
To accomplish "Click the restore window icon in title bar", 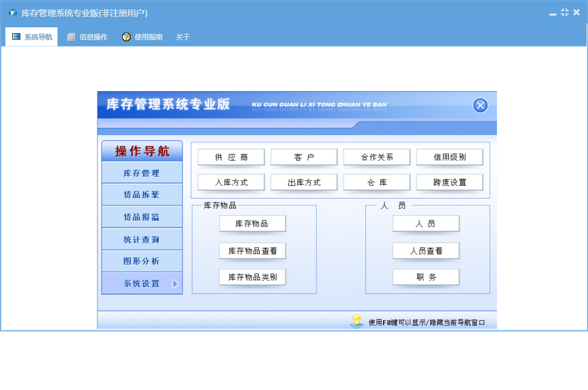I will tap(564, 12).
